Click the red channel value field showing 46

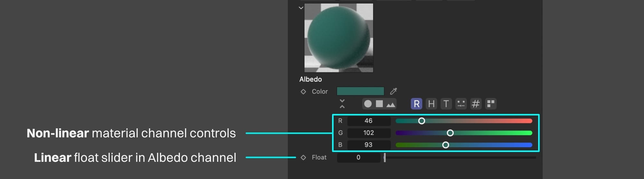369,121
